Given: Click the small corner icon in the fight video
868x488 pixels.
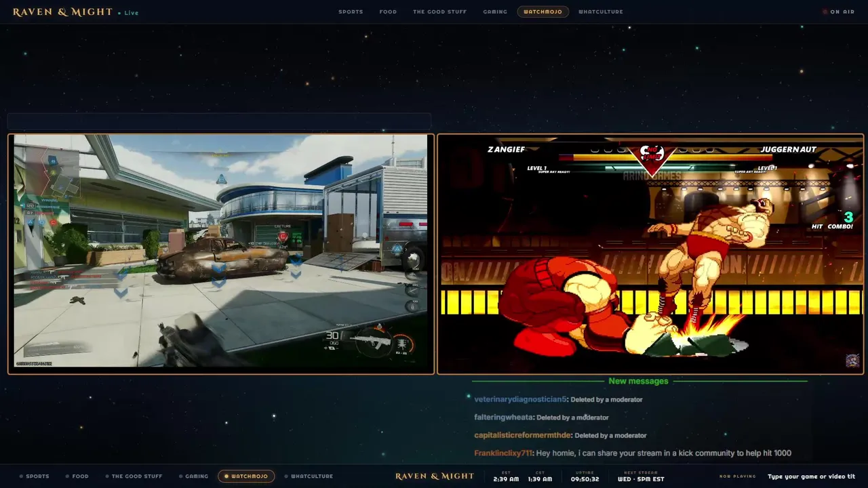Looking at the screenshot, I should pos(852,361).
